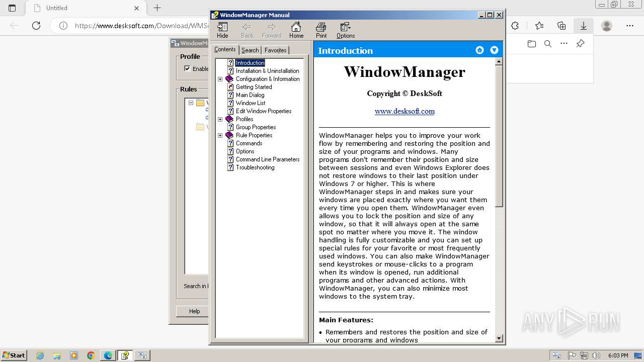Click the down arrow icon in Introduction header
This screenshot has height=362, width=644.
(x=494, y=50)
